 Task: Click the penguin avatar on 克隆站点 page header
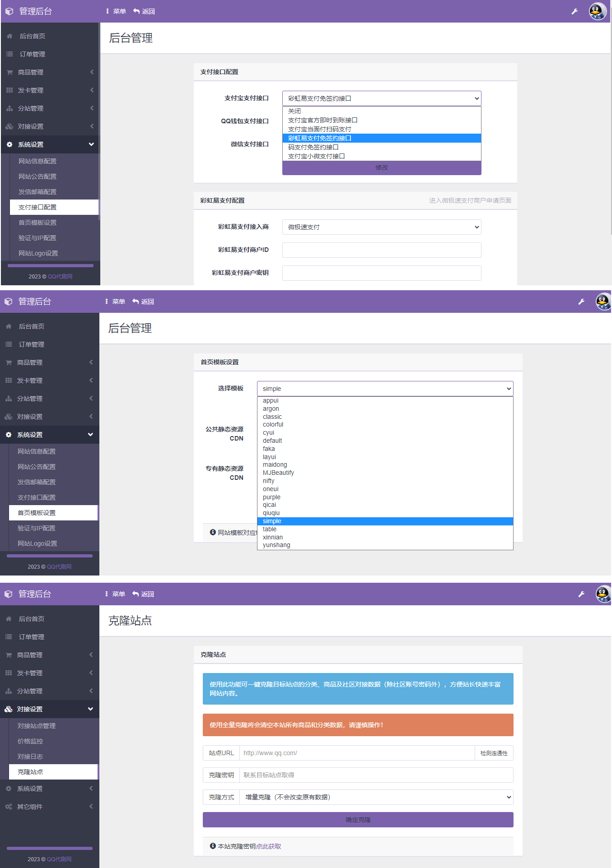[603, 594]
